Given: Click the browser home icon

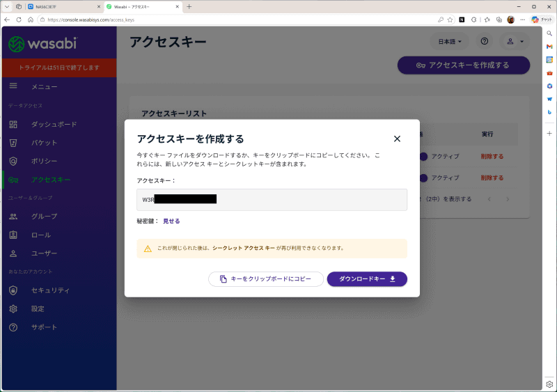Looking at the screenshot, I should 31,20.
